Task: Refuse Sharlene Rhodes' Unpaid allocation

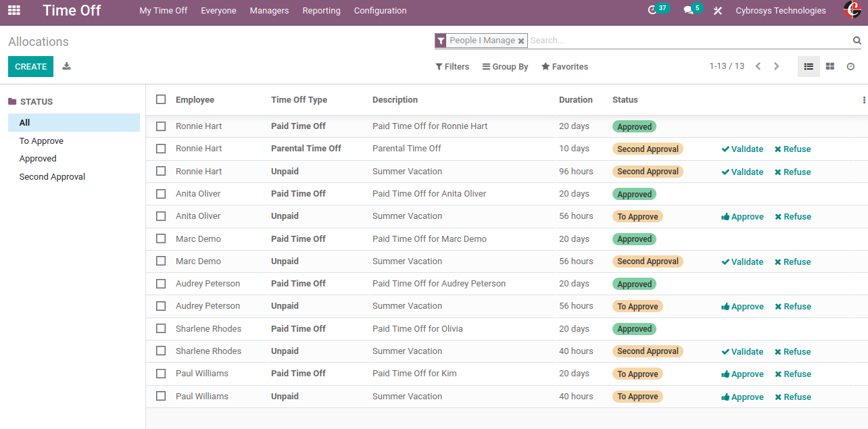Action: pyautogui.click(x=792, y=352)
